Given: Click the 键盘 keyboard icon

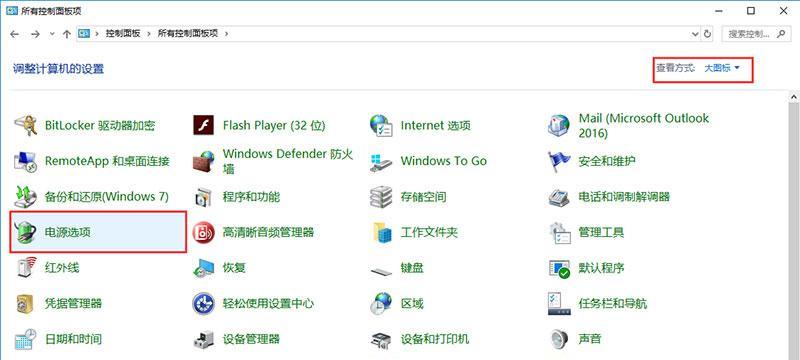Looking at the screenshot, I should tap(381, 271).
